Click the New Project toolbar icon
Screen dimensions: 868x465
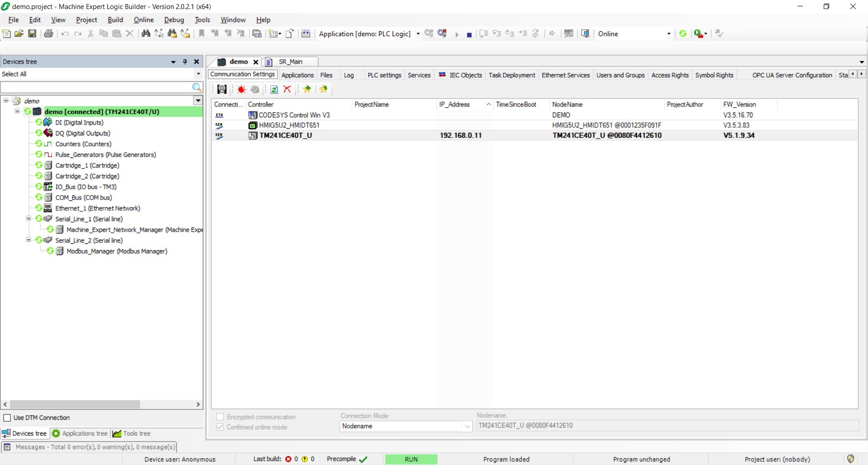6,33
